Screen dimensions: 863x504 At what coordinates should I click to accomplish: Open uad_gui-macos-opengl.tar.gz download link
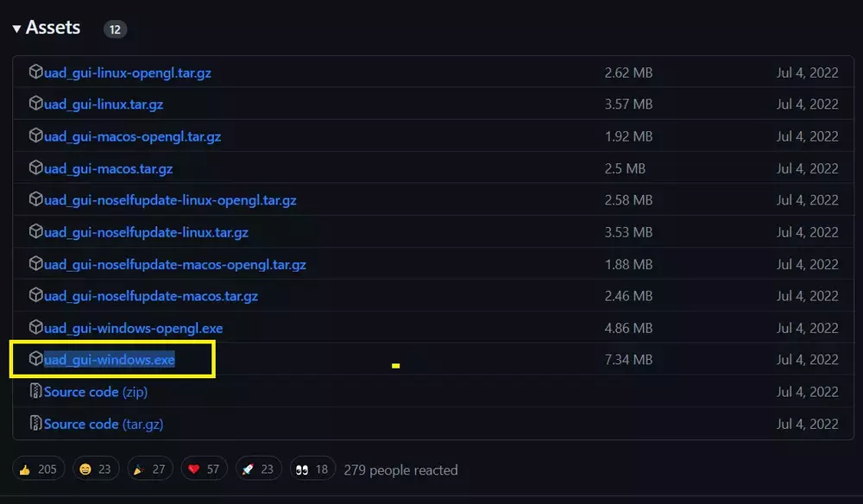pyautogui.click(x=132, y=136)
